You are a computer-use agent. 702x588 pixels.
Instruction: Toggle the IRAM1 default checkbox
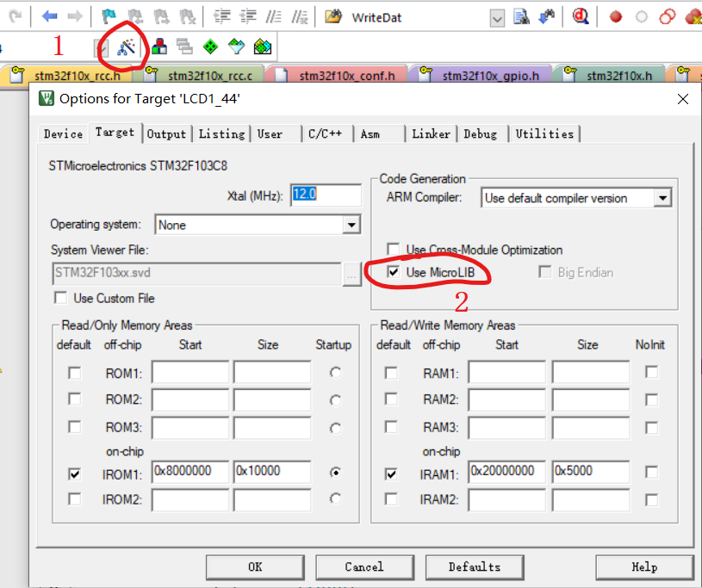point(391,473)
